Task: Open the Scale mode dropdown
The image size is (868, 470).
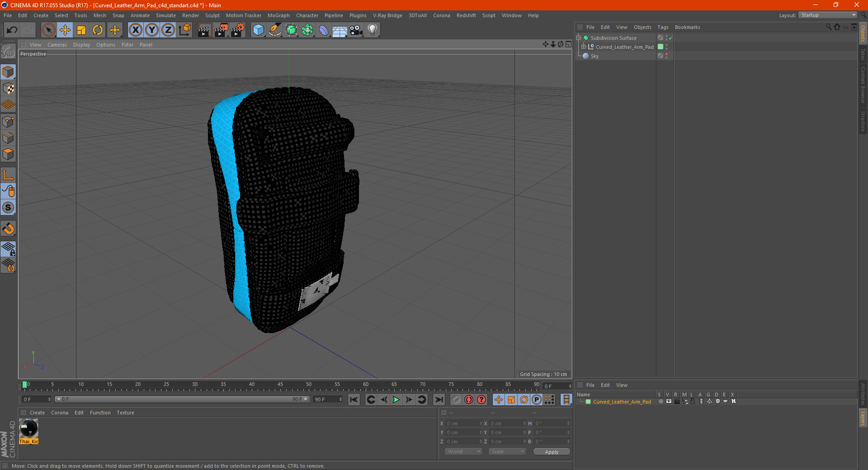Action: (x=507, y=451)
